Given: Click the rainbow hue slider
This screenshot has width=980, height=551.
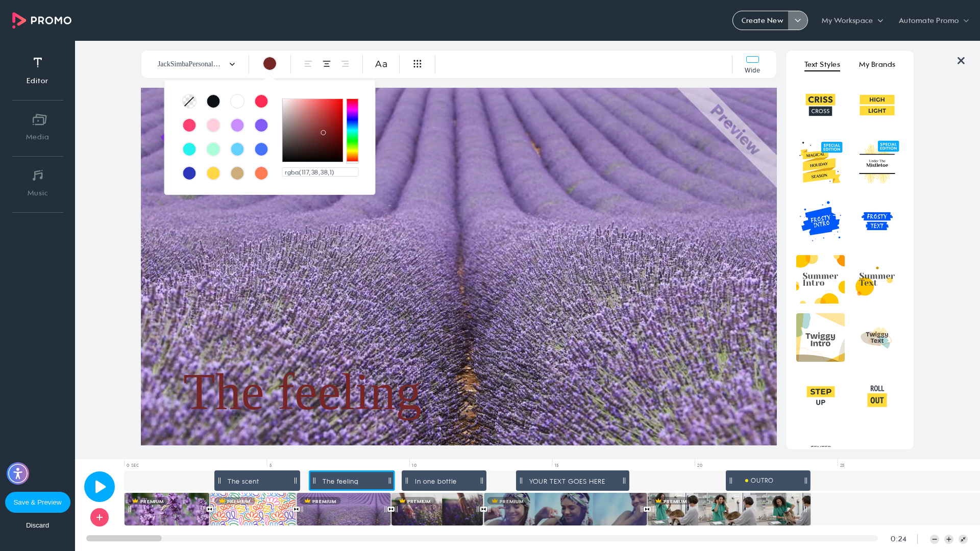Looking at the screenshot, I should click(x=352, y=131).
